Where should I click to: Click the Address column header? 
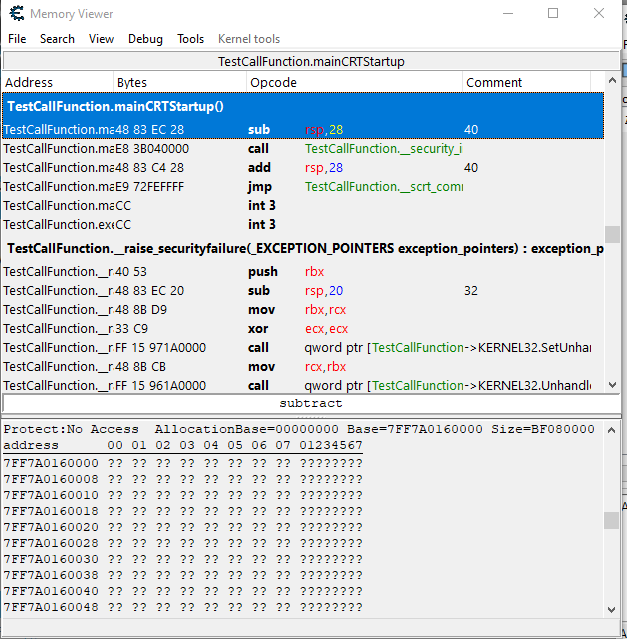57,82
